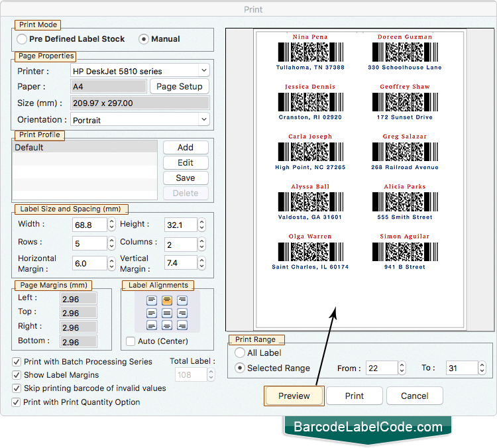Click the Page Setup button
This screenshot has height=448, width=497.
(x=180, y=86)
